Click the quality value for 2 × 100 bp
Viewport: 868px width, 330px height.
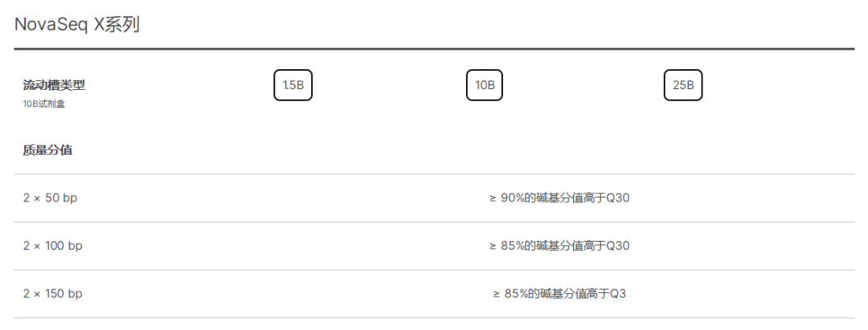click(x=559, y=246)
